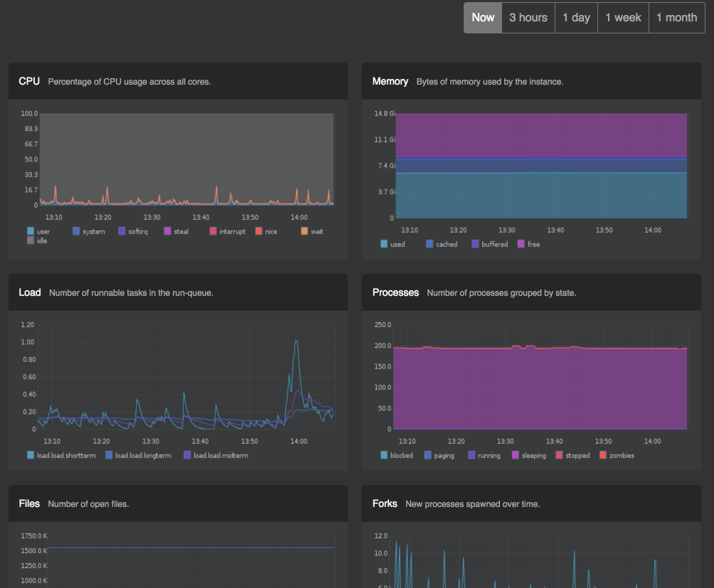Click the 1.20 label on Load axis
The height and width of the screenshot is (588, 714).
27,324
